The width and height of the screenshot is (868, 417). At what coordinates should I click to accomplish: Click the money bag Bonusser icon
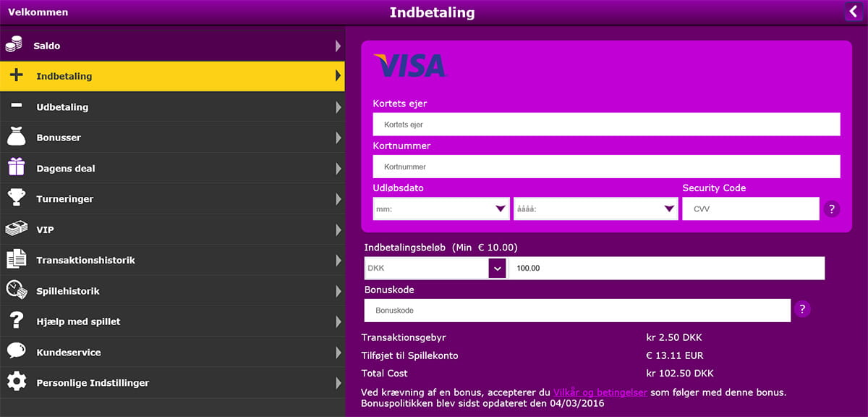pos(16,136)
